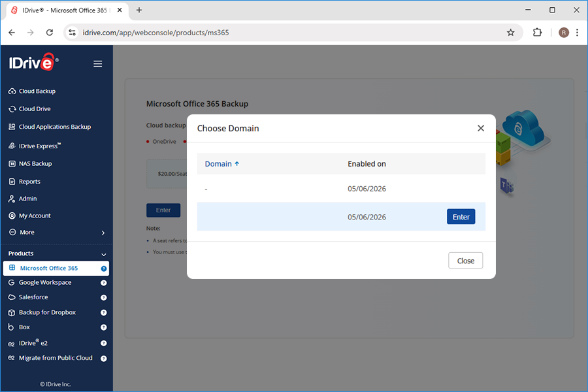The width and height of the screenshot is (588, 392).
Task: Open browser extensions puzzle icon
Action: click(x=538, y=33)
